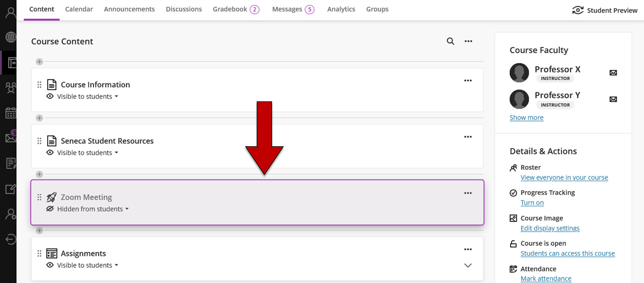Add content above Course Information
Screen dimensions: 644x283
pyautogui.click(x=39, y=62)
